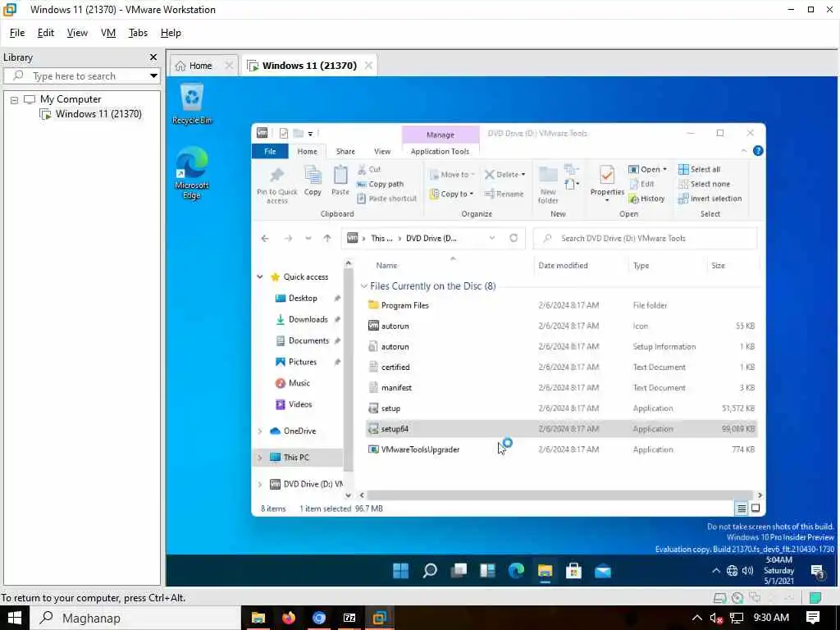Image resolution: width=840 pixels, height=630 pixels.
Task: Open the Recycle Bin desktop icon
Action: pyautogui.click(x=192, y=104)
